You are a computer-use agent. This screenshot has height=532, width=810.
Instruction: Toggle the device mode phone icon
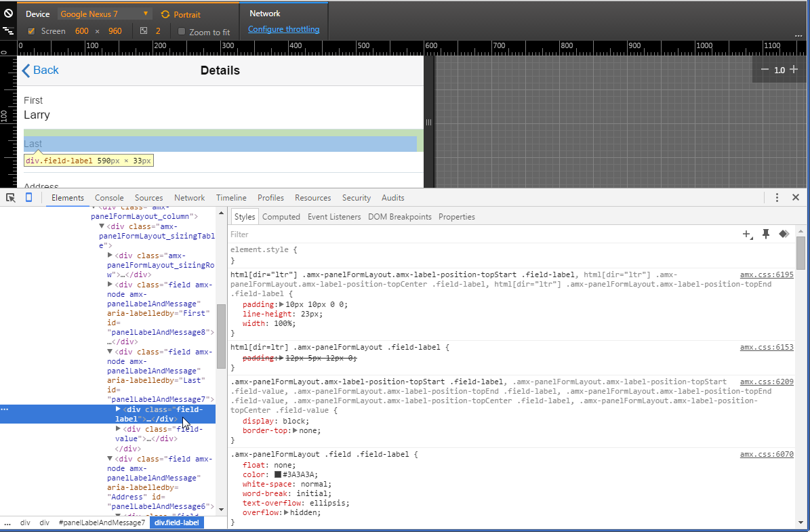pos(28,198)
